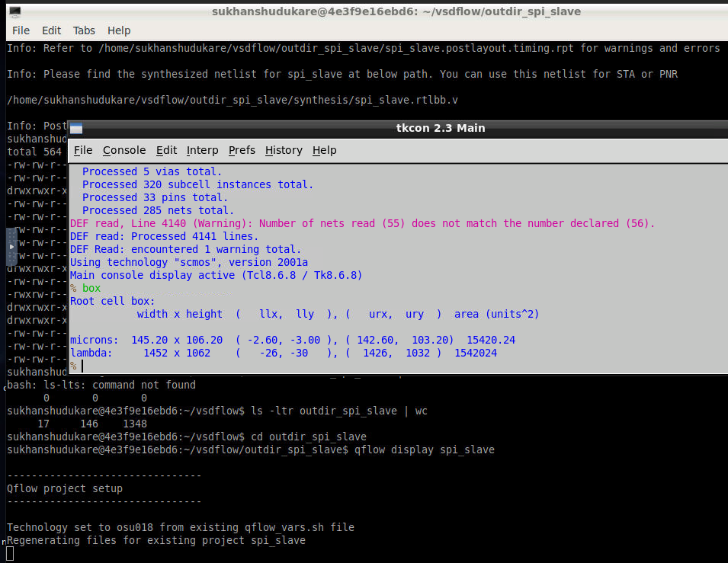Open the Edit menu in tkcon
728x563 pixels.
pyautogui.click(x=165, y=150)
